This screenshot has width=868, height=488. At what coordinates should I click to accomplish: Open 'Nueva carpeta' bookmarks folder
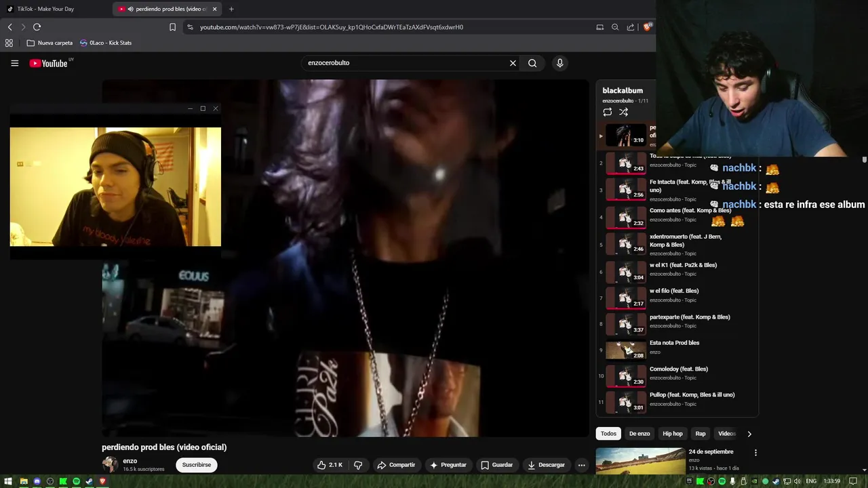pos(50,43)
